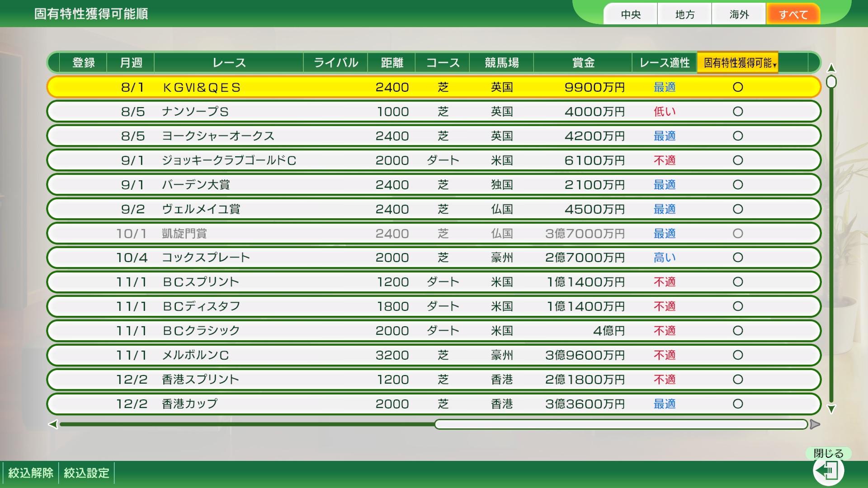Click the circle mark in KGVI&QES row
Screen dimensions: 868x488
coord(738,87)
